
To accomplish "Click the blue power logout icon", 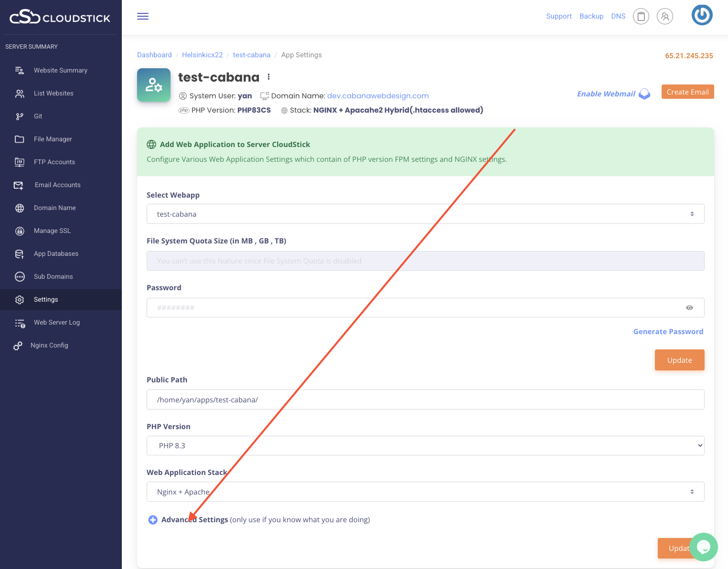I will (x=702, y=15).
